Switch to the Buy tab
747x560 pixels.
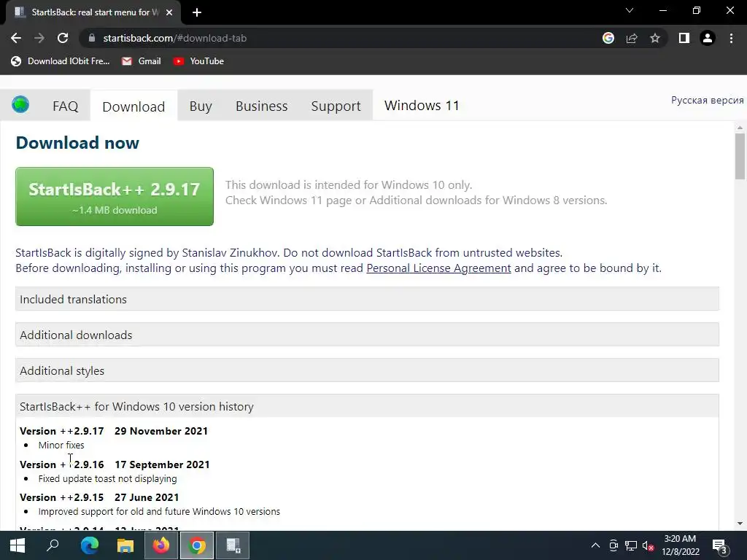201,106
